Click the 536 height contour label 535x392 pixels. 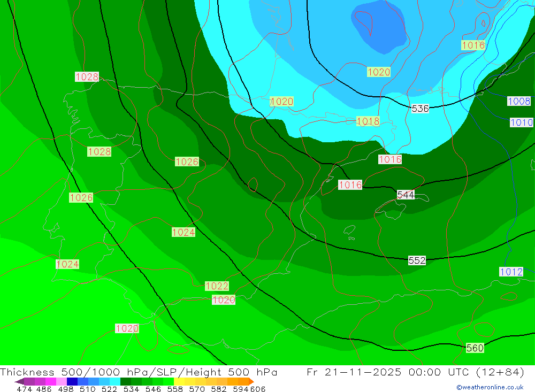tap(420, 109)
